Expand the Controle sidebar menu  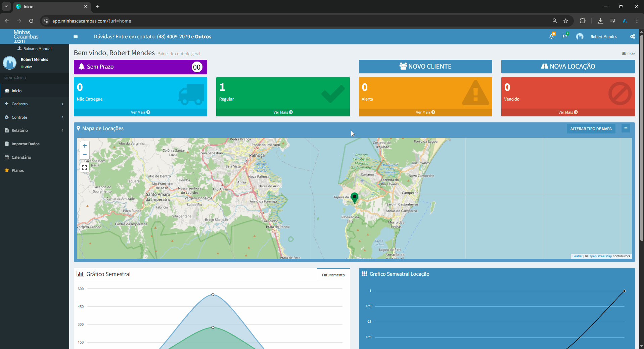click(35, 117)
